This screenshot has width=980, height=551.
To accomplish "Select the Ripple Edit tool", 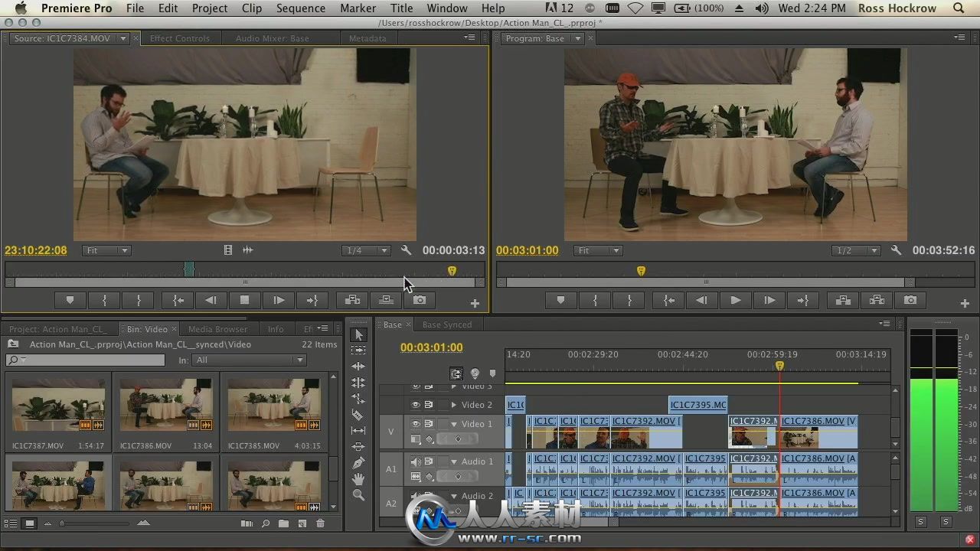I will (x=358, y=366).
